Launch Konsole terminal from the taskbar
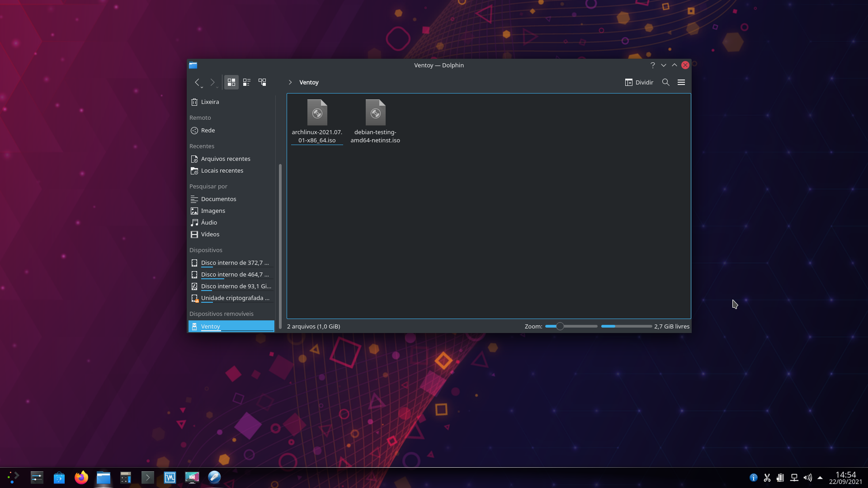This screenshot has width=868, height=488. [x=147, y=477]
